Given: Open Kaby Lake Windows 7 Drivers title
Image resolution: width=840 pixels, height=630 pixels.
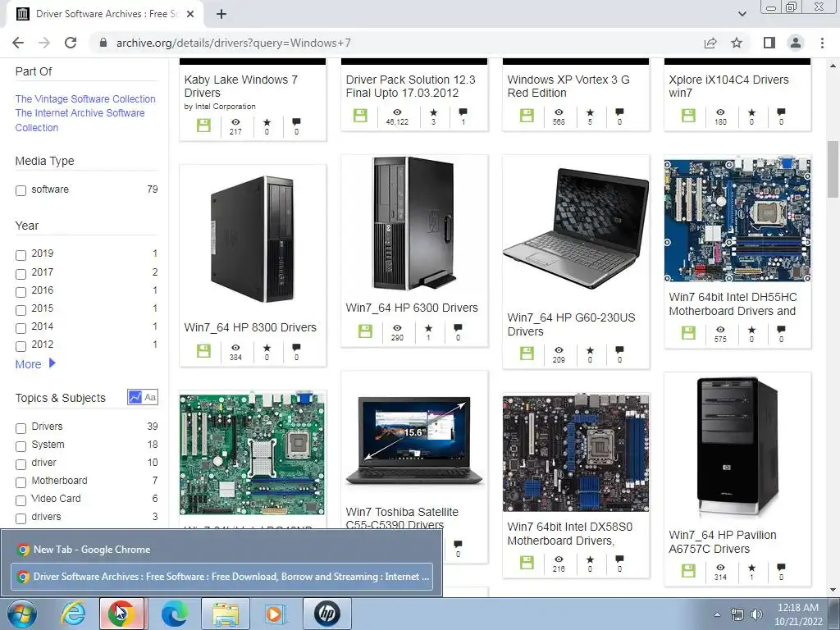Looking at the screenshot, I should coord(240,85).
